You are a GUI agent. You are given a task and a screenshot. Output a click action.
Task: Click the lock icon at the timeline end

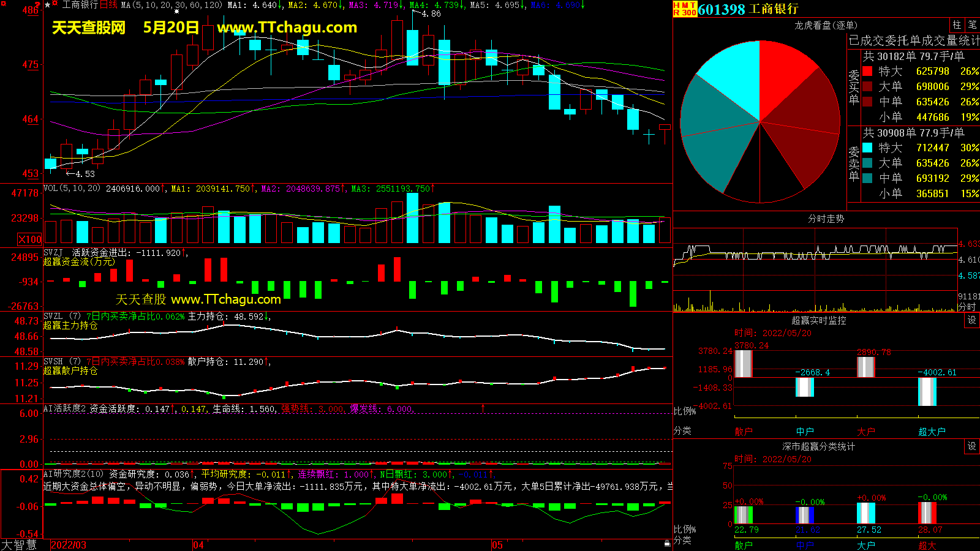(667, 543)
